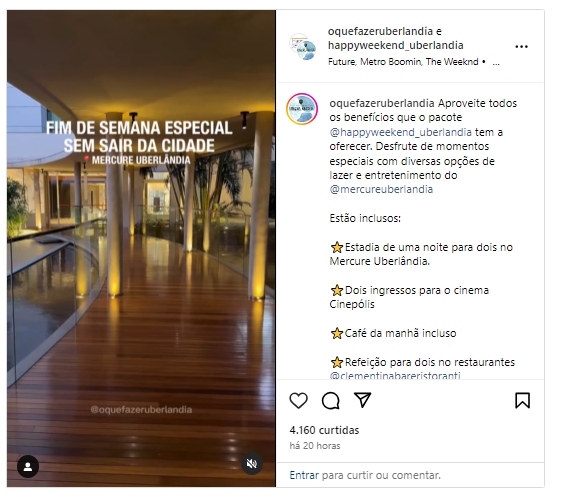Play the Mercure Uberlândia reel video
This screenshot has width=580, height=499.
[141, 248]
